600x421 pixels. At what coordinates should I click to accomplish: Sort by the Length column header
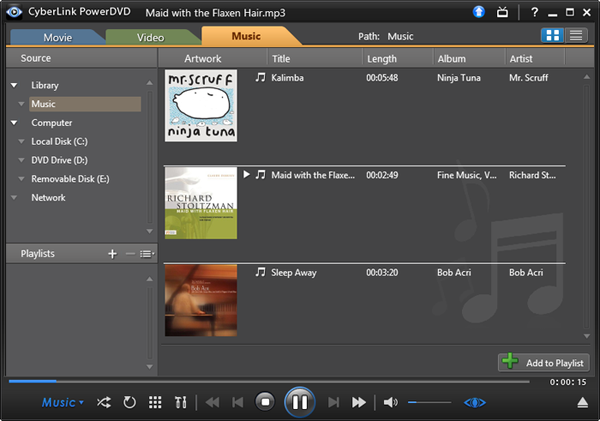click(398, 59)
